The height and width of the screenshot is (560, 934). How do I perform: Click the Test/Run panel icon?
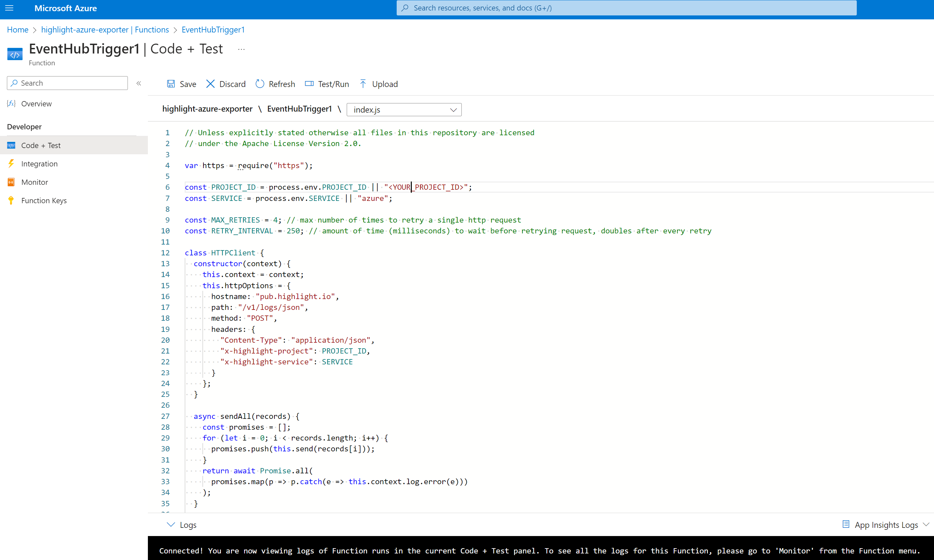(x=309, y=84)
